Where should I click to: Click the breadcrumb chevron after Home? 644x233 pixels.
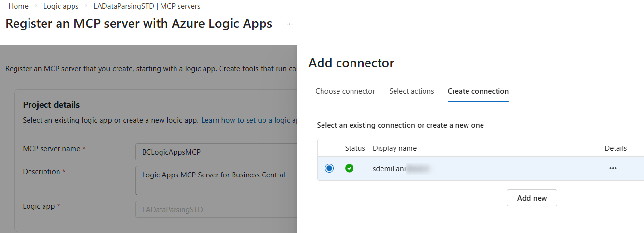(x=36, y=6)
